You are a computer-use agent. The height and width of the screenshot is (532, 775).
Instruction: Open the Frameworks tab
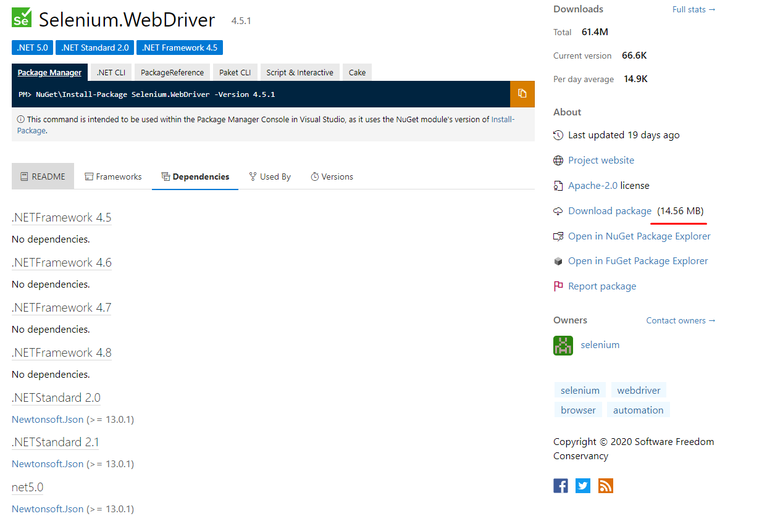113,177
